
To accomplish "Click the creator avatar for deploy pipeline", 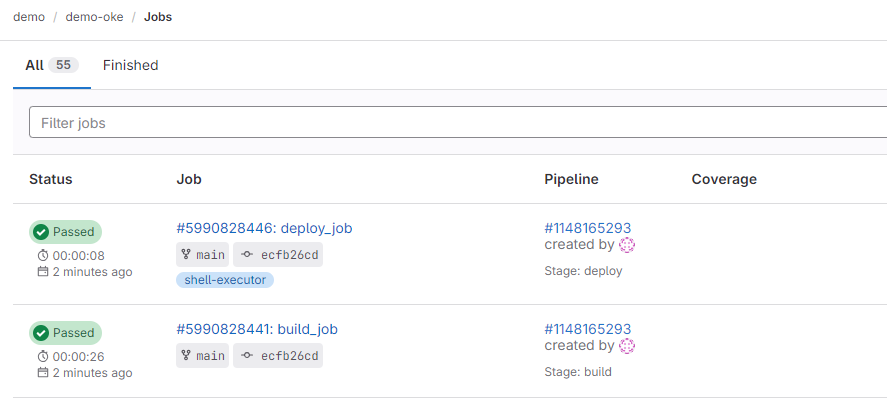I will [628, 245].
